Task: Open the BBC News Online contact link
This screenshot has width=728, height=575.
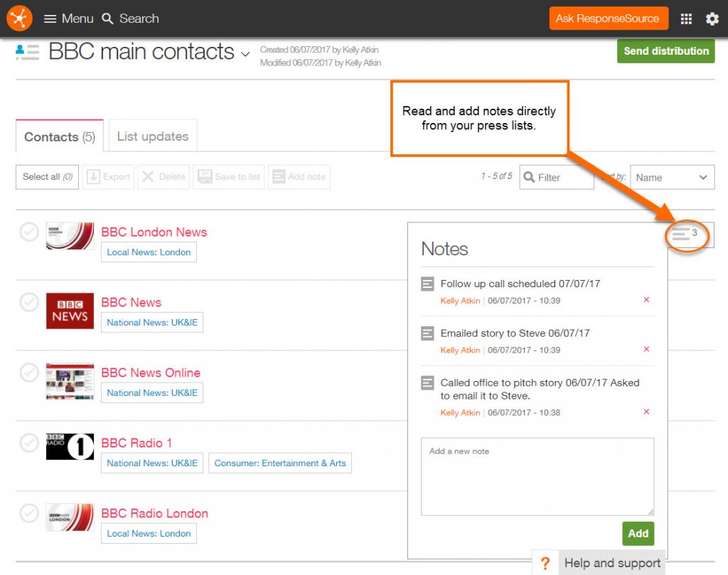Action: (x=151, y=372)
